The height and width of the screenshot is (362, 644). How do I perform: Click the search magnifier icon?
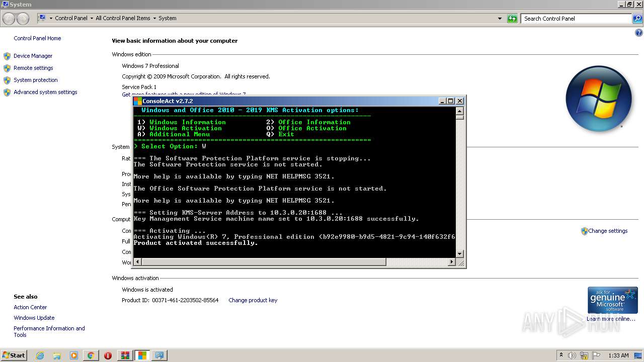click(x=637, y=19)
